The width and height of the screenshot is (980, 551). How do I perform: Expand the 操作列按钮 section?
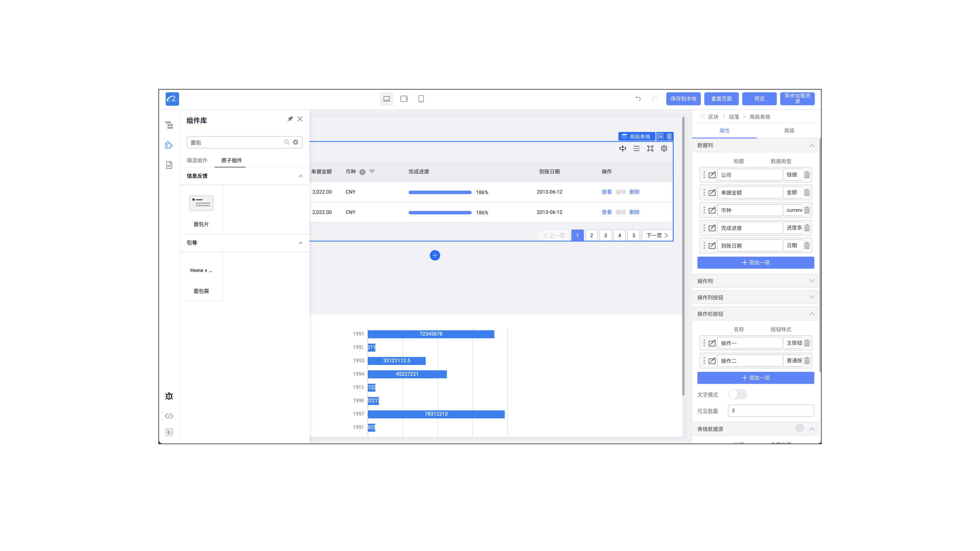pyautogui.click(x=811, y=297)
